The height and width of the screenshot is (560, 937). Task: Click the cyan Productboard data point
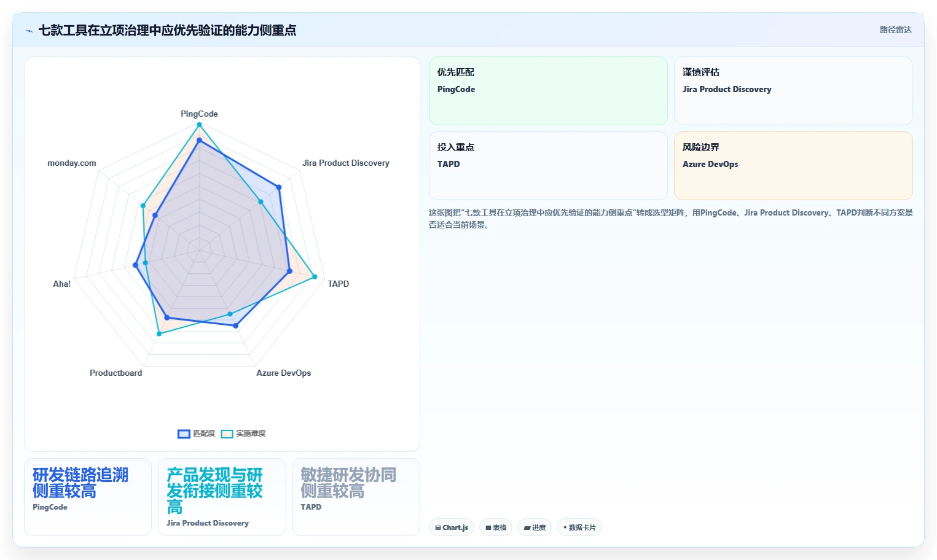(159, 334)
